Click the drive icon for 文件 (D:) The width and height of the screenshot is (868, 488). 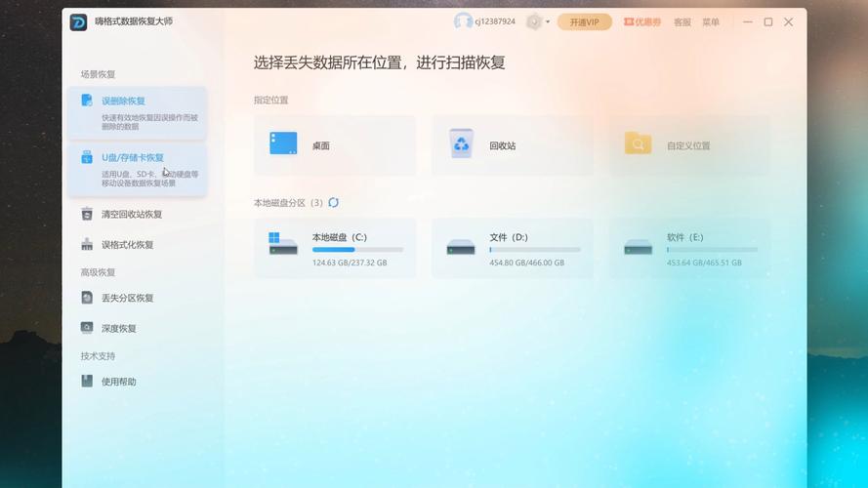461,247
